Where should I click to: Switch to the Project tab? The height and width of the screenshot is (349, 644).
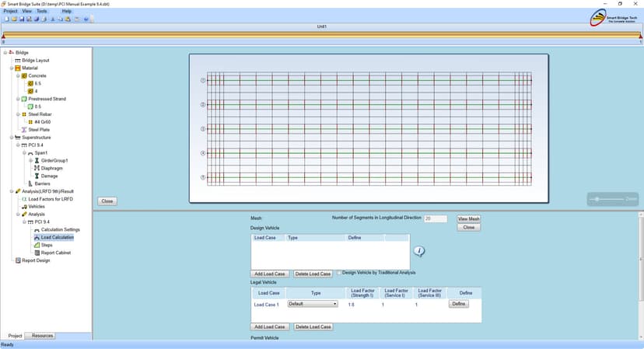[15, 336]
